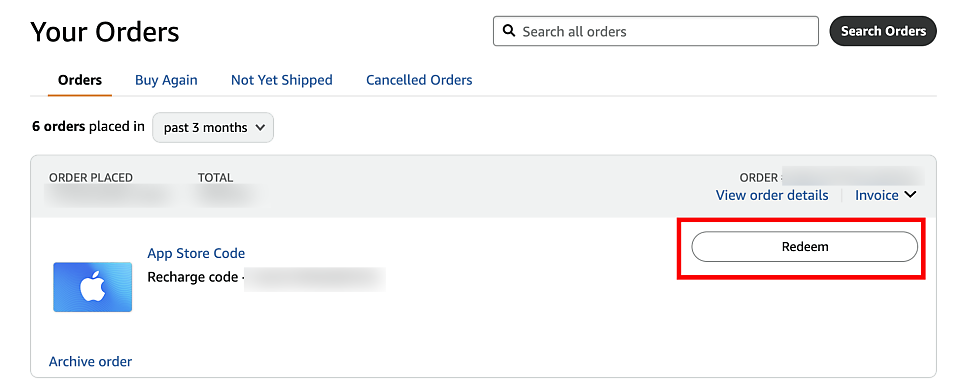
Task: Click the Redeem button
Action: coord(805,247)
